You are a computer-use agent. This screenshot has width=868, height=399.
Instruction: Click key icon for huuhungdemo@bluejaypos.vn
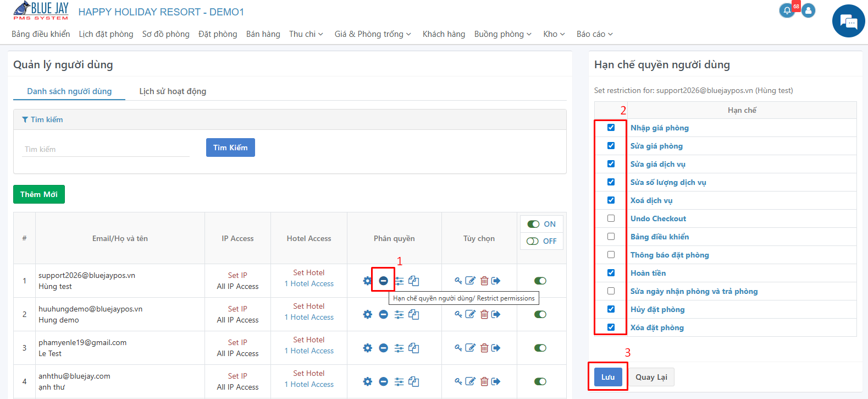point(458,314)
